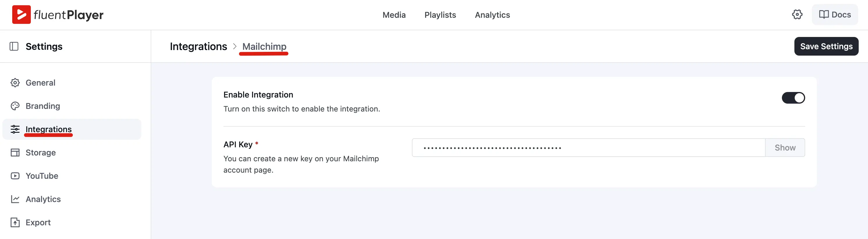Go back to Integrations breadcrumb
The width and height of the screenshot is (868, 239).
(x=198, y=46)
